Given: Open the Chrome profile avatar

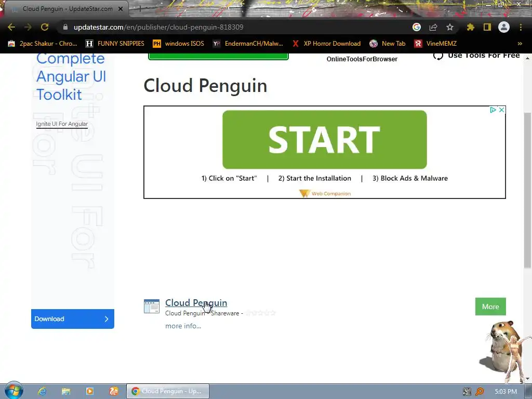Looking at the screenshot, I should [x=504, y=27].
